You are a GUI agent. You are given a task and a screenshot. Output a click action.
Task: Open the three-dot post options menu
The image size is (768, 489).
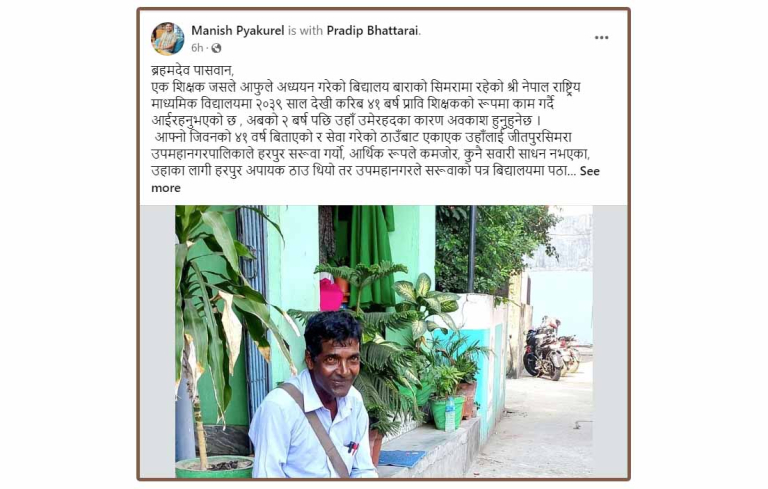[601, 38]
